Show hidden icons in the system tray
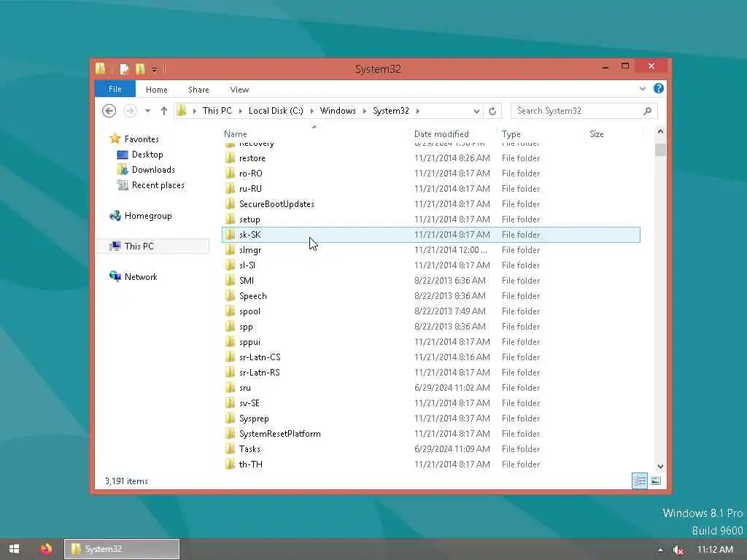Screen dimensions: 747x560 (660, 550)
